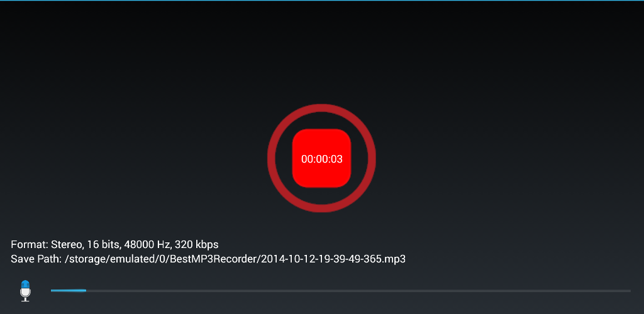644x314 pixels.
Task: Click the ".mp3" extension in save path
Action: (395, 259)
